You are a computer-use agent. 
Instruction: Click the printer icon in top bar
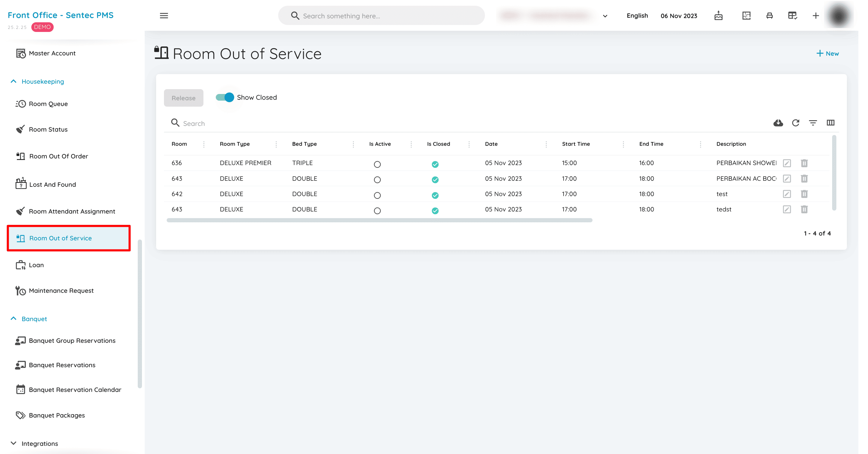click(769, 15)
